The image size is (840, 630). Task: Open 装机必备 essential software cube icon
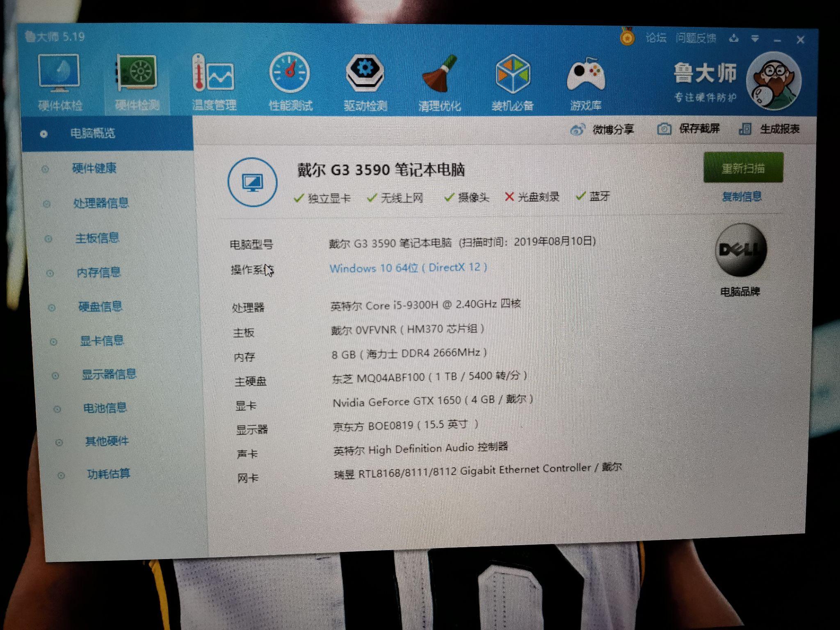tap(513, 83)
